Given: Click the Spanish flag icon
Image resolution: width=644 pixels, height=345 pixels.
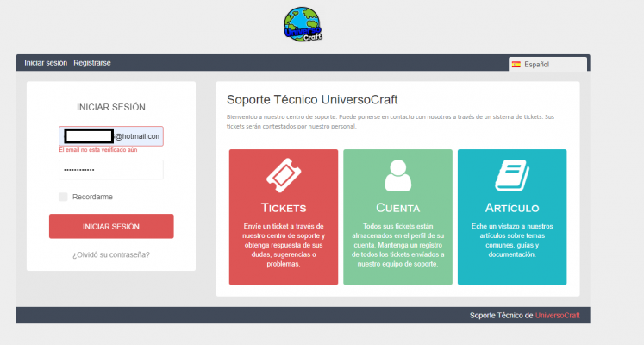Looking at the screenshot, I should 516,65.
